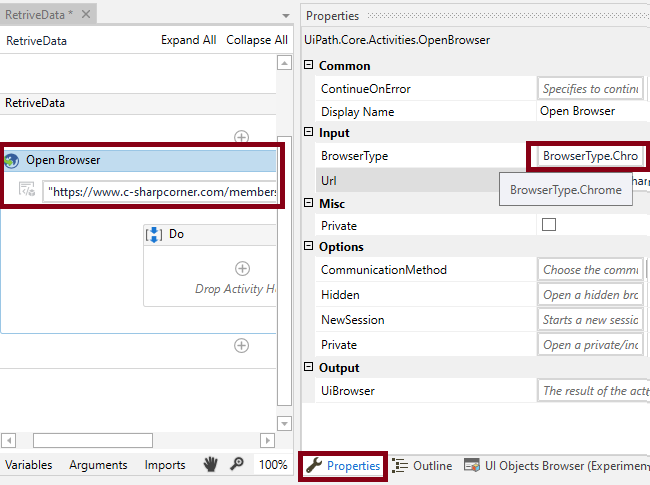
Task: Open the Outline panel tab
Action: [x=422, y=466]
